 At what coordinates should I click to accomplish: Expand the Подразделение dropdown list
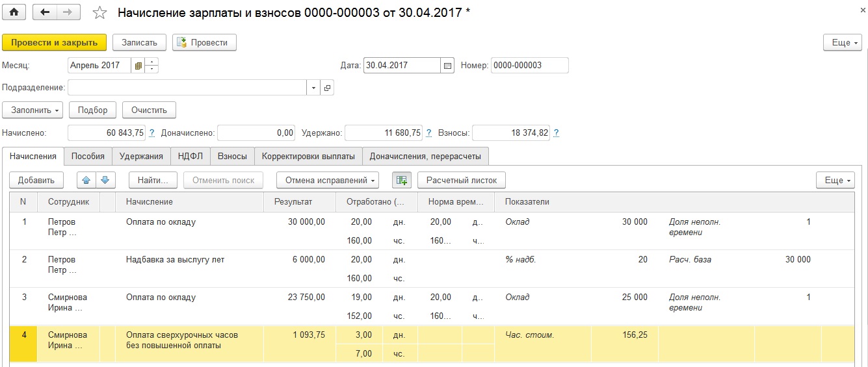click(x=313, y=88)
